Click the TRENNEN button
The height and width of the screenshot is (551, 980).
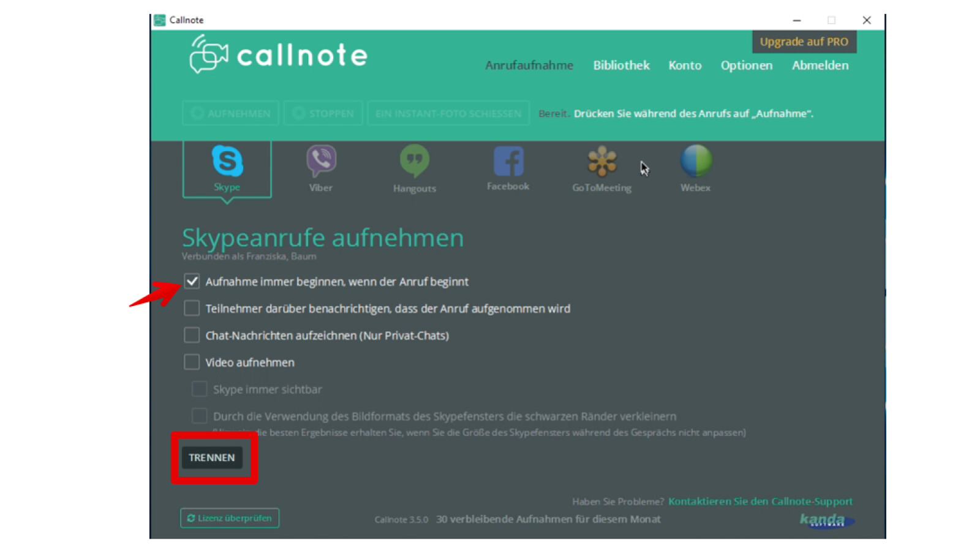pos(213,457)
